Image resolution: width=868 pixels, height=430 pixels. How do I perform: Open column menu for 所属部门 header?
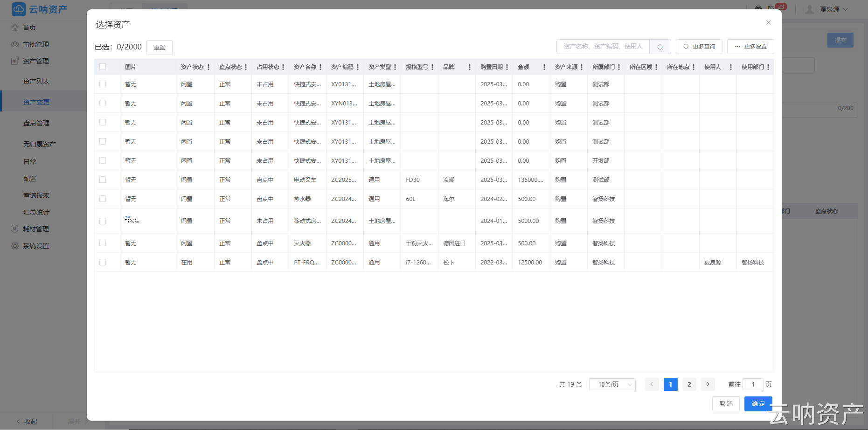[619, 67]
